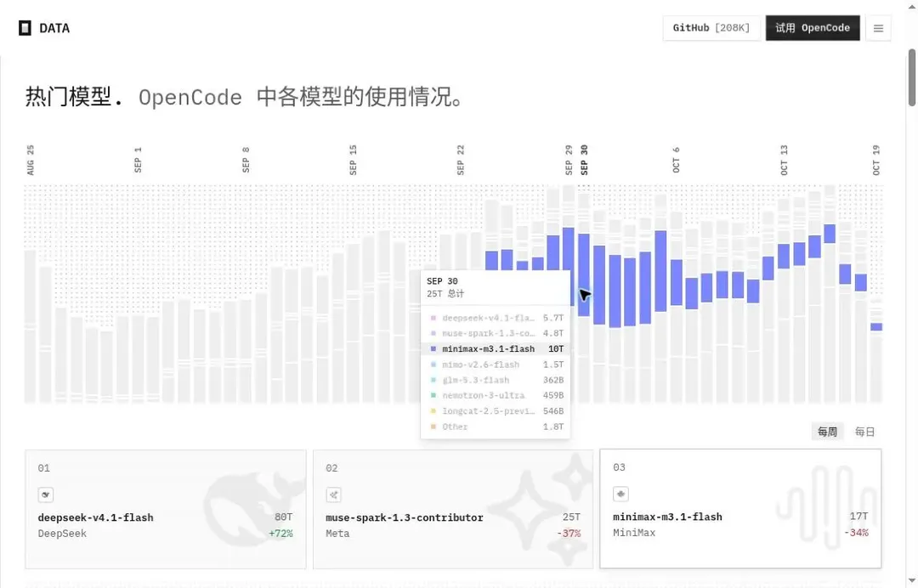Click the Meta icon in card 02
This screenshot has width=918, height=588.
(334, 495)
